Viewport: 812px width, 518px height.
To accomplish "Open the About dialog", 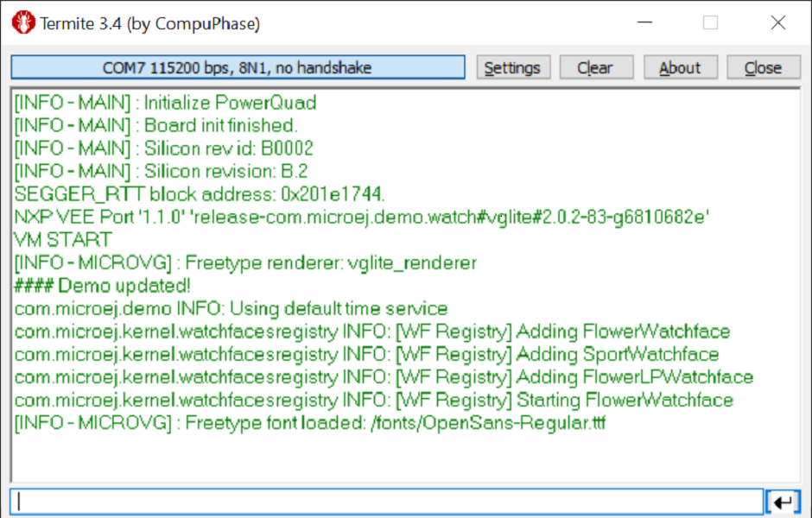I will click(x=680, y=67).
